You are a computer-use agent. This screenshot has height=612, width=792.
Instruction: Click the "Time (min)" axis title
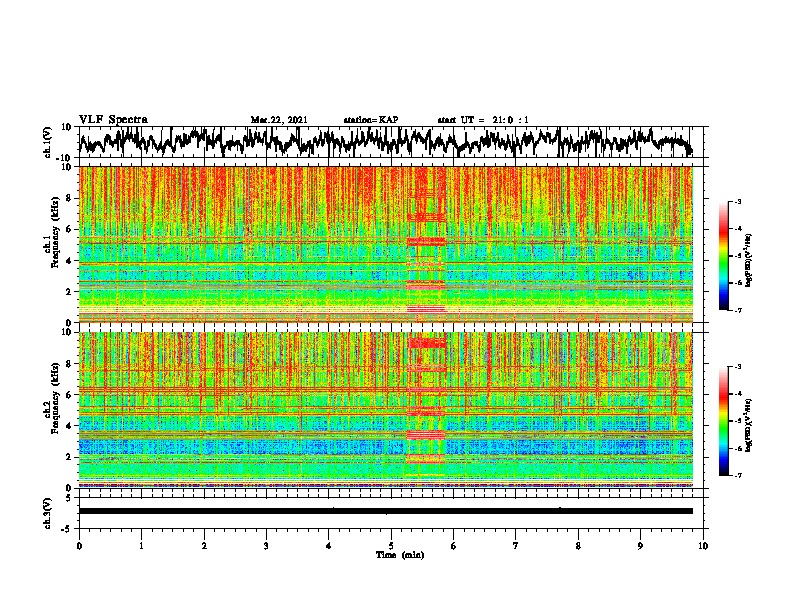[400, 555]
